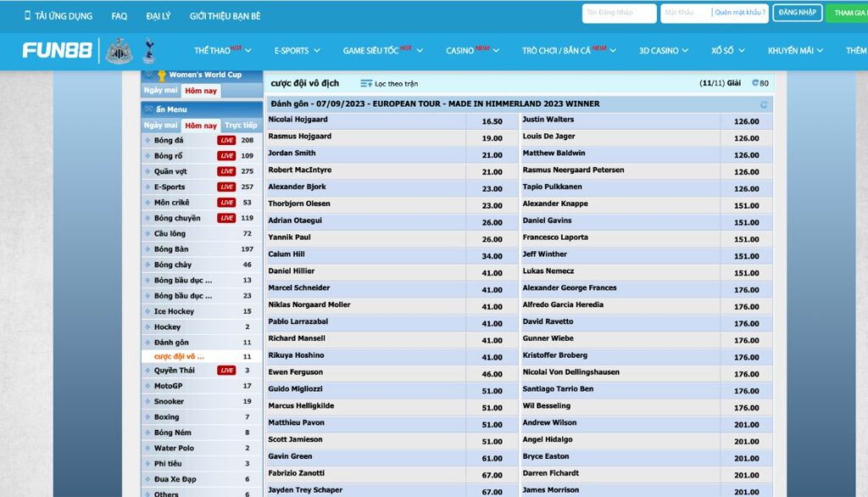The width and height of the screenshot is (868, 497).
Task: Open the Xổ Số dropdown menu
Action: click(728, 50)
